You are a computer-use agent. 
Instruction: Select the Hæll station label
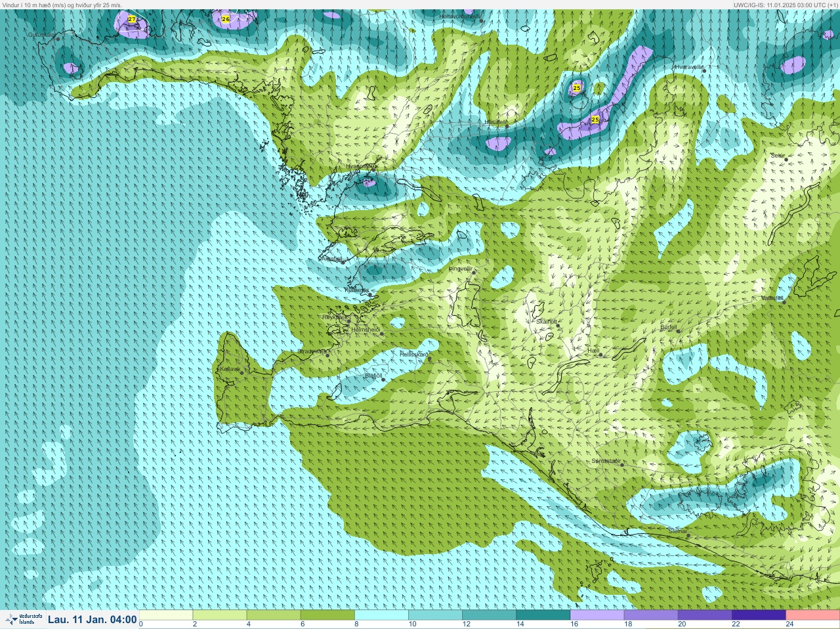coord(593,351)
